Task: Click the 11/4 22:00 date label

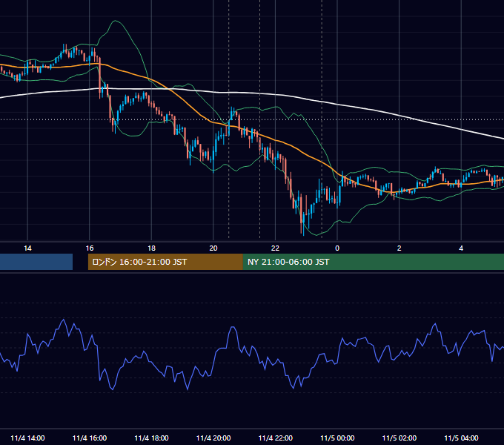Action: pyautogui.click(x=276, y=438)
